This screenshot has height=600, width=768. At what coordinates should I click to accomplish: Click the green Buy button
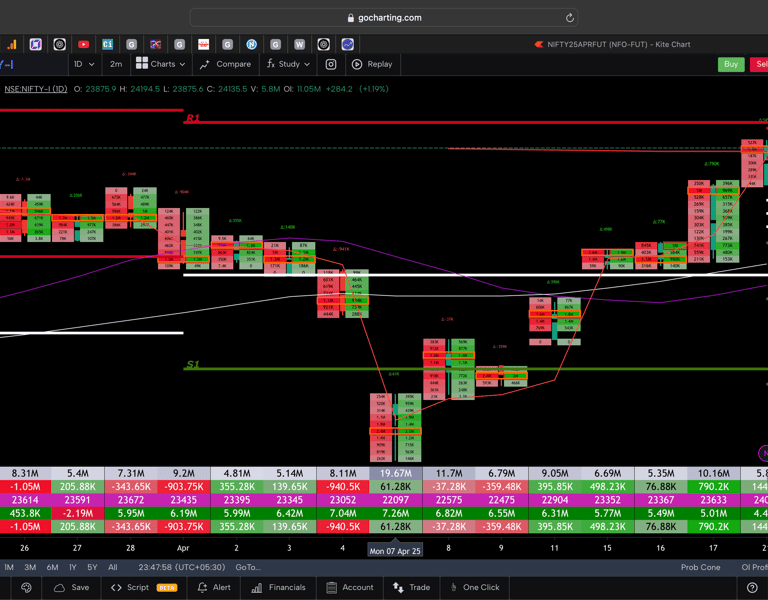click(731, 64)
